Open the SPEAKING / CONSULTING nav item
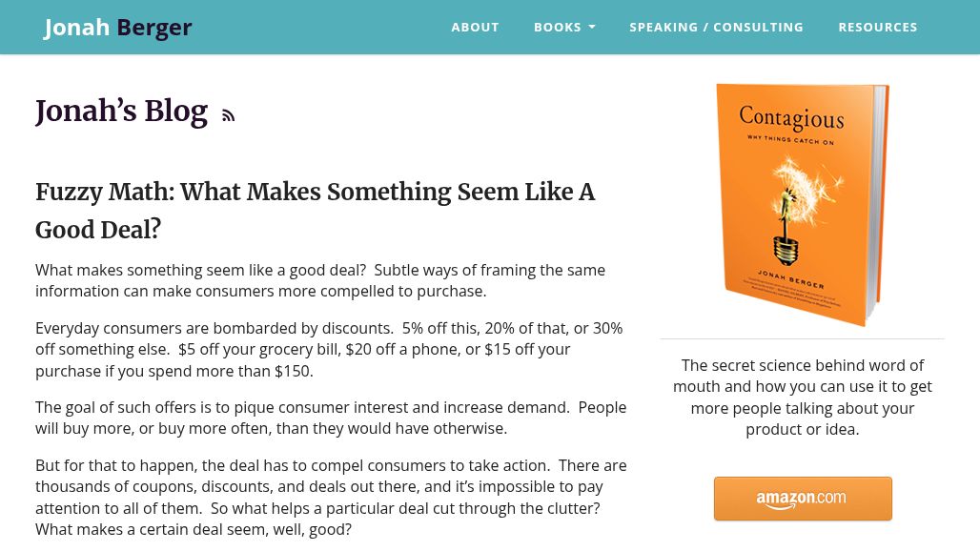 pos(716,28)
